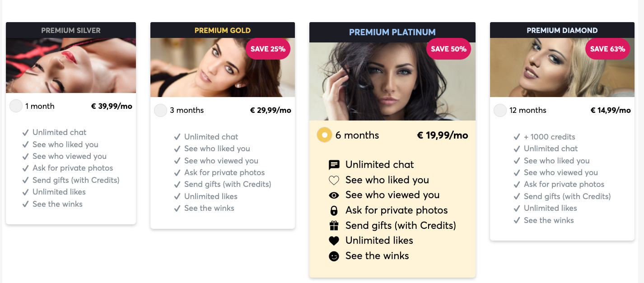Click the eye icon next to See who viewed you
This screenshot has width=644, height=283.
[333, 195]
